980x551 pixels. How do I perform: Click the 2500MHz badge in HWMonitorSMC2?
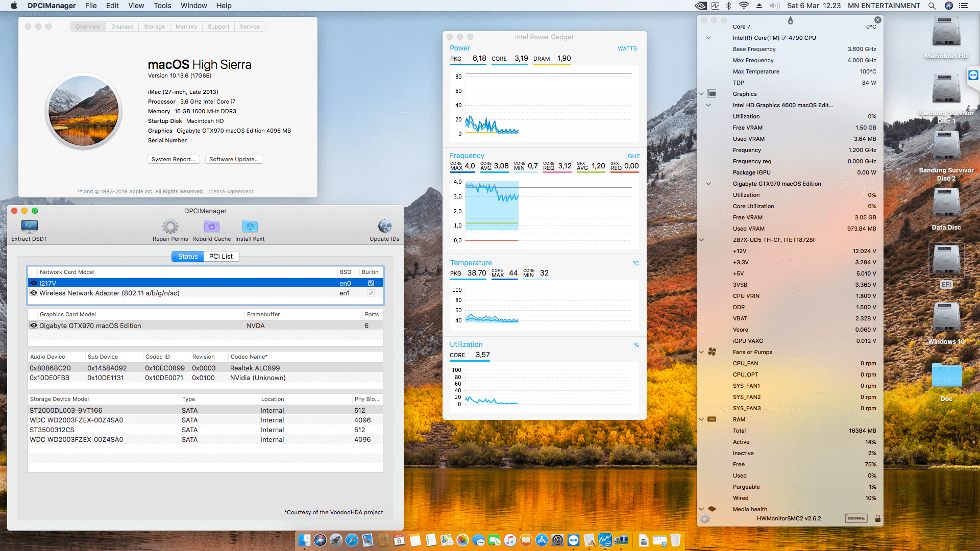click(x=856, y=518)
